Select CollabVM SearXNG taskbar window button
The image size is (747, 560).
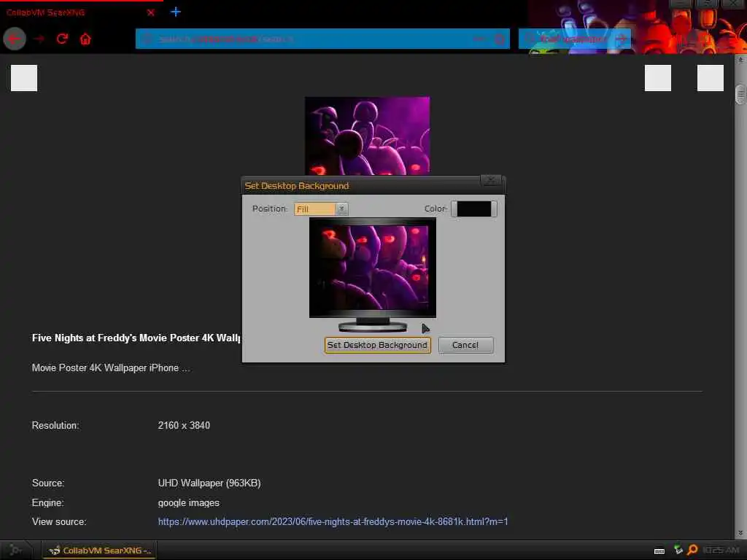(99, 551)
